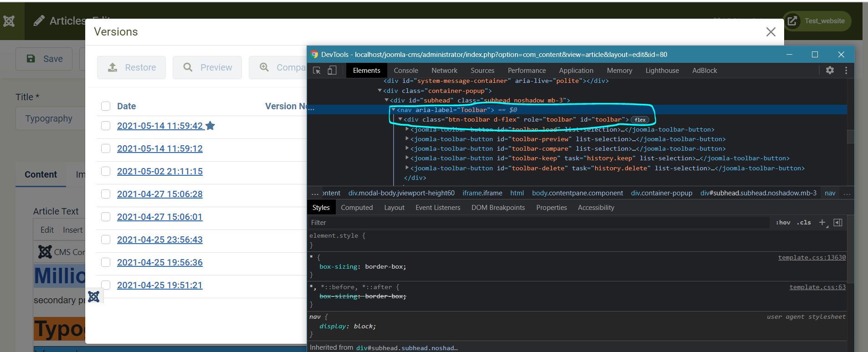Open the Network tab in DevTools
868x352 pixels.
coord(444,71)
